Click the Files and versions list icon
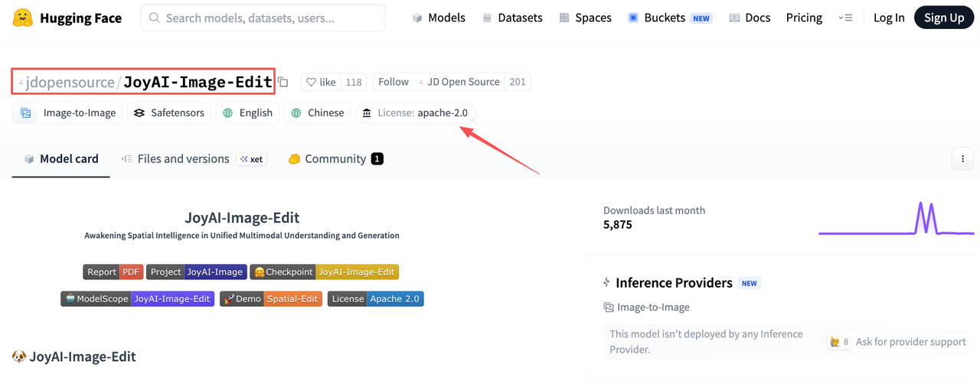The width and height of the screenshot is (980, 381). coord(126,159)
